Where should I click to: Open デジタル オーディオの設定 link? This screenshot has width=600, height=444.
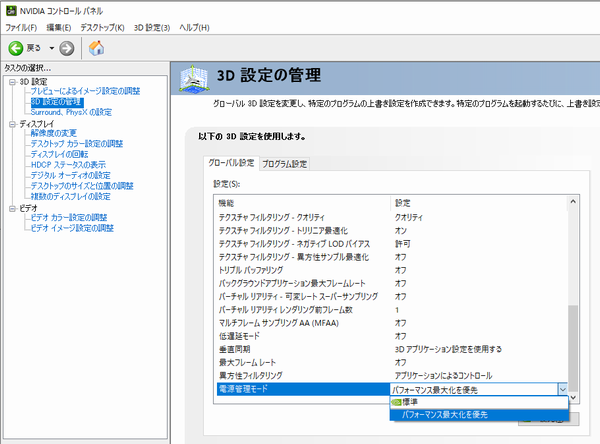71,175
